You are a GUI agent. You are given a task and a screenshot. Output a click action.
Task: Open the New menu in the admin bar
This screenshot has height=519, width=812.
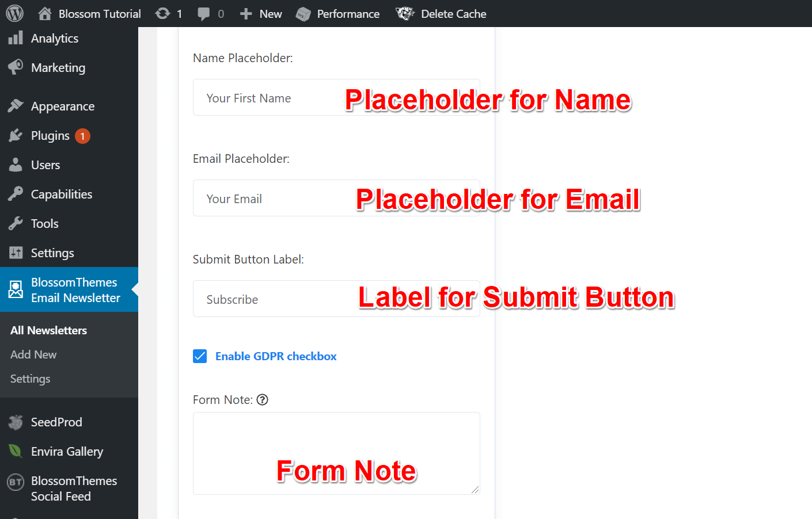260,13
